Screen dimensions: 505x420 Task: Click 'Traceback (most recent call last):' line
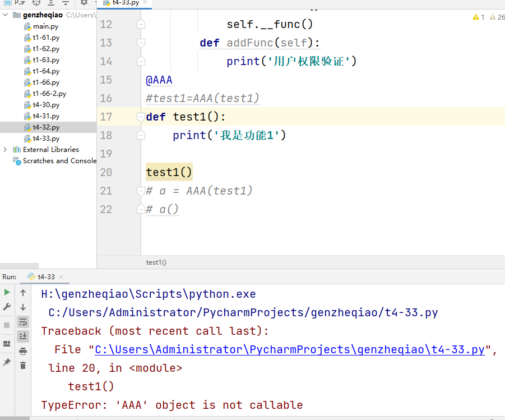[x=155, y=331]
